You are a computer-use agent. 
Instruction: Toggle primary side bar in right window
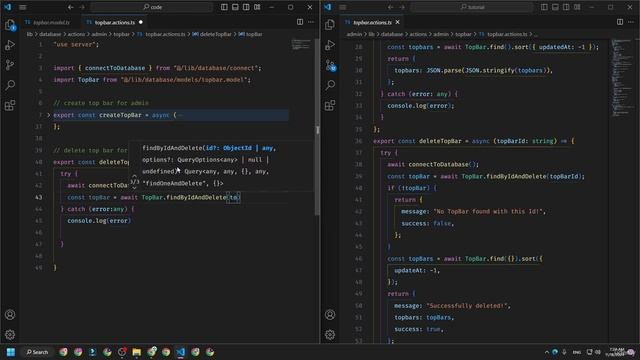(544, 7)
